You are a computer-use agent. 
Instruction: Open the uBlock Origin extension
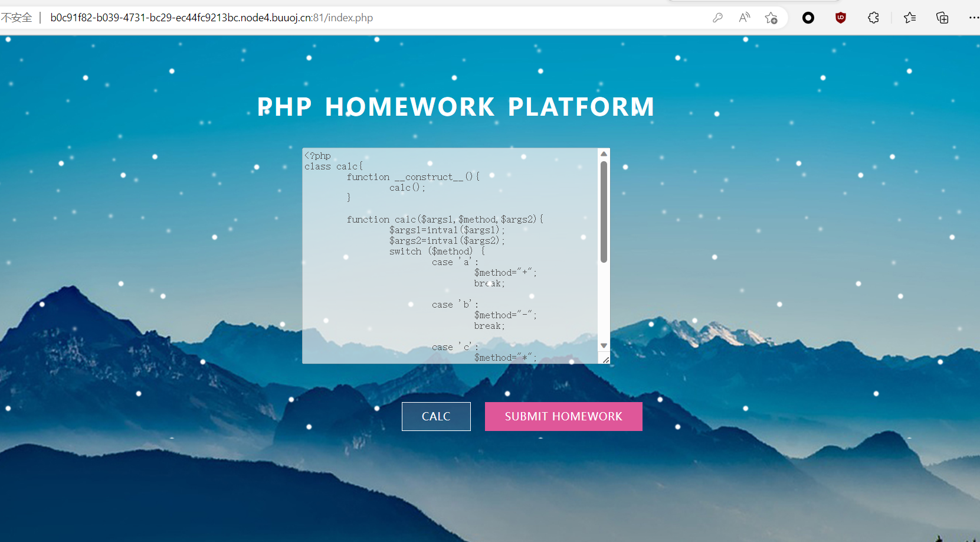pyautogui.click(x=840, y=18)
